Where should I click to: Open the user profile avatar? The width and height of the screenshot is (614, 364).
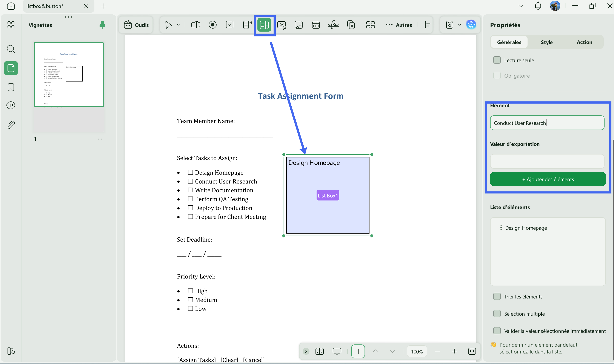555,6
